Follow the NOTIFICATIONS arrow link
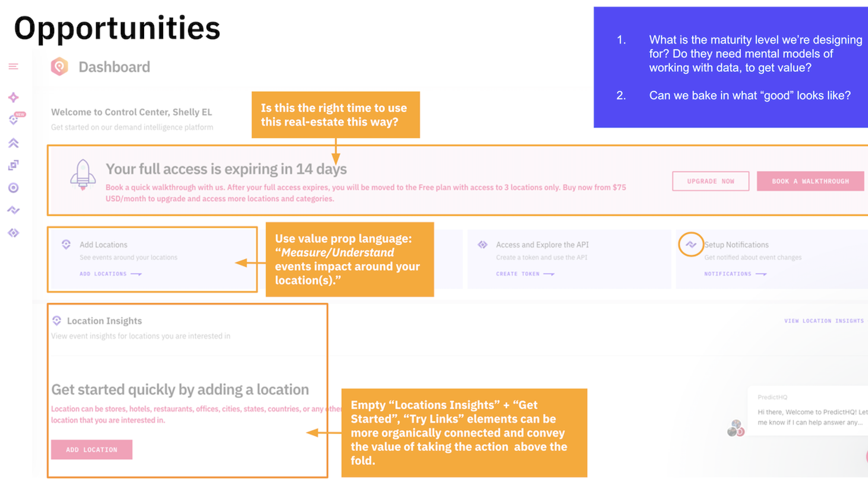The height and width of the screenshot is (488, 868). (735, 274)
